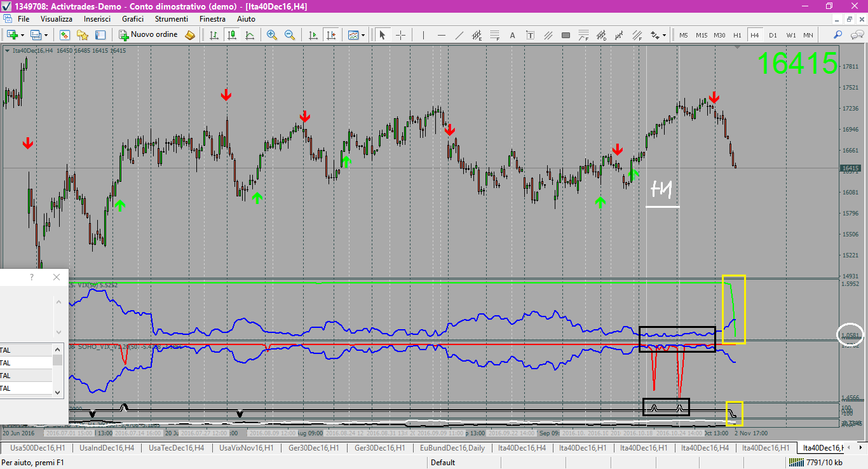This screenshot has width=868, height=469.
Task: Switch to bar chart mode
Action: 214,35
